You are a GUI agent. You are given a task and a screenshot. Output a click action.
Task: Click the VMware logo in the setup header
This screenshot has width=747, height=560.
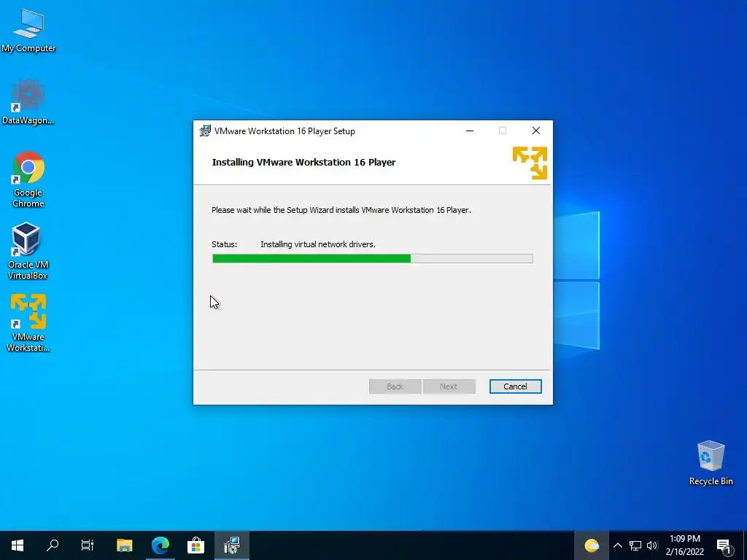click(530, 163)
